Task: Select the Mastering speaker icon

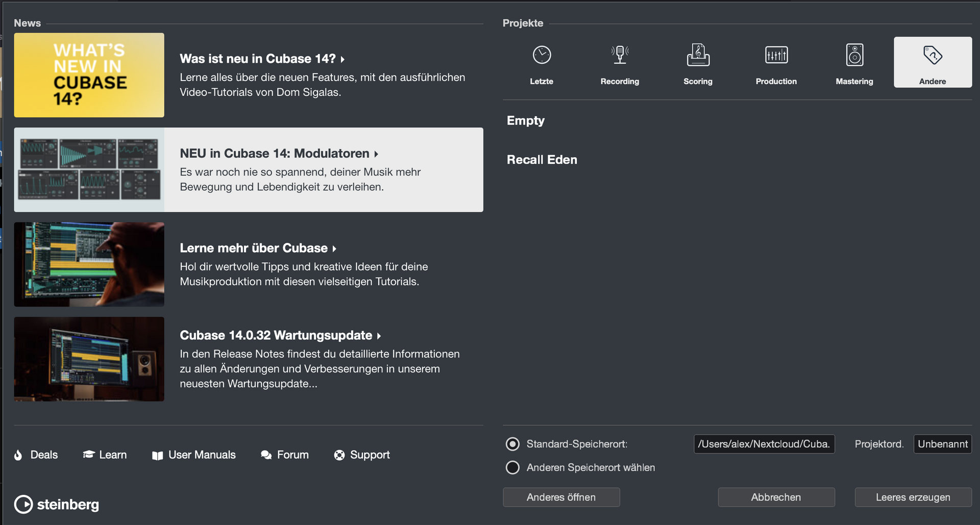Action: [x=854, y=55]
